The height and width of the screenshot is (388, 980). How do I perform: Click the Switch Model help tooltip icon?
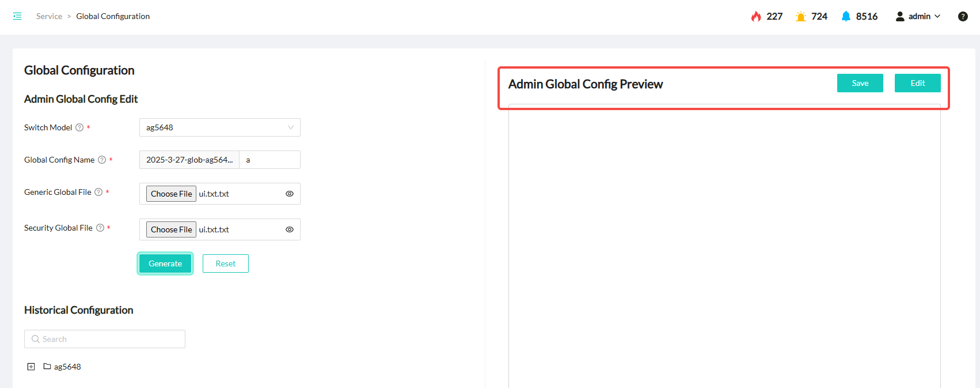pos(79,127)
